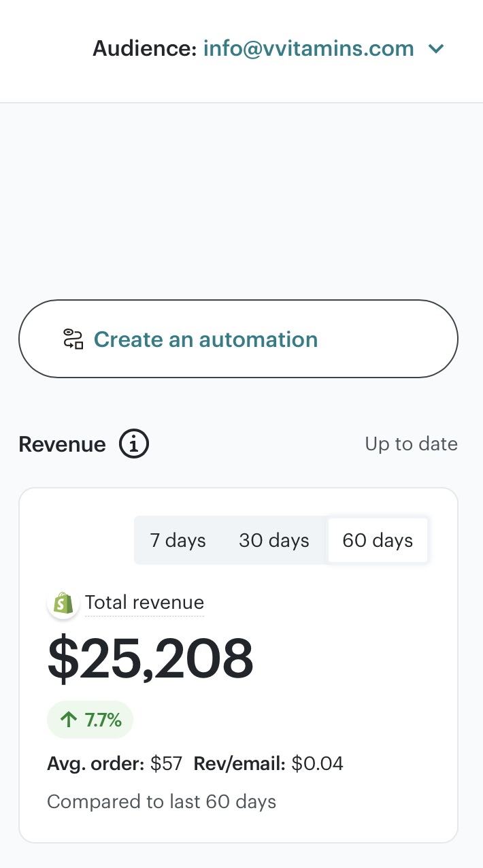Open the info@vvitamins.com audience selector
This screenshot has height=868, width=483.
tap(308, 49)
